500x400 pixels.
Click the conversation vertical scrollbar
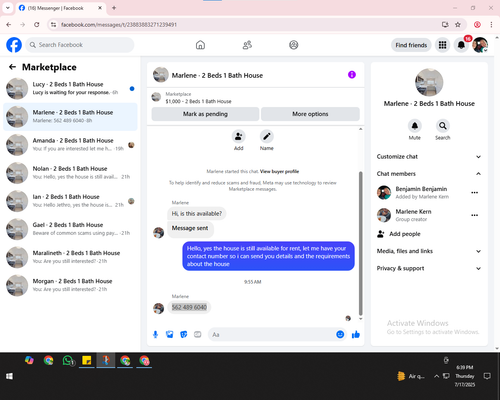pos(360,243)
